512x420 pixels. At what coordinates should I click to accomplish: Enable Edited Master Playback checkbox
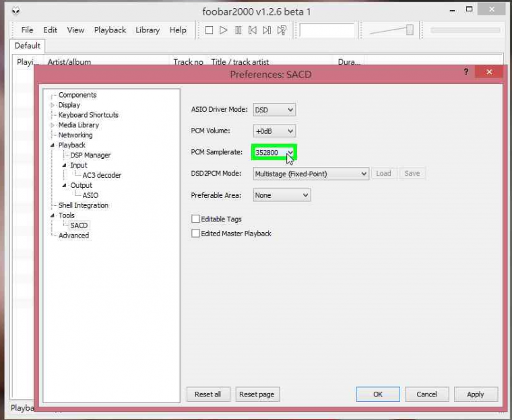coord(195,234)
